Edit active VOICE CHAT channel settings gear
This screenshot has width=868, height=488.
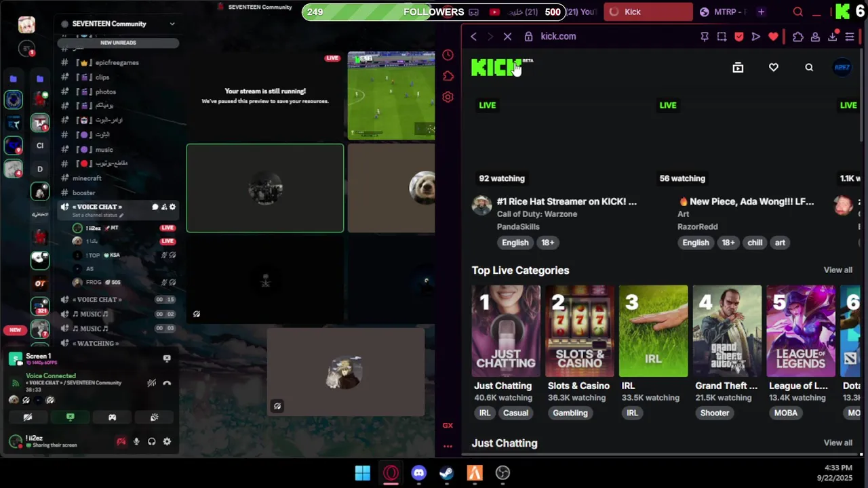click(x=172, y=207)
